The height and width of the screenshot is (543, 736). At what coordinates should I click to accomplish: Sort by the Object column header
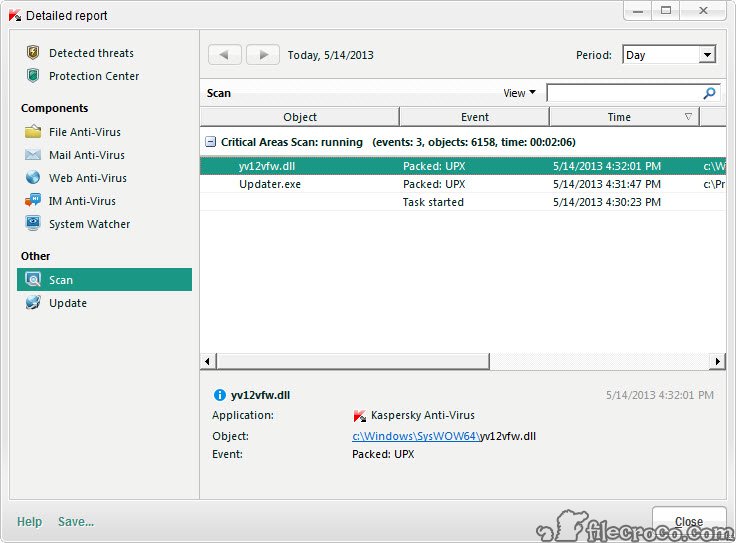click(x=300, y=117)
